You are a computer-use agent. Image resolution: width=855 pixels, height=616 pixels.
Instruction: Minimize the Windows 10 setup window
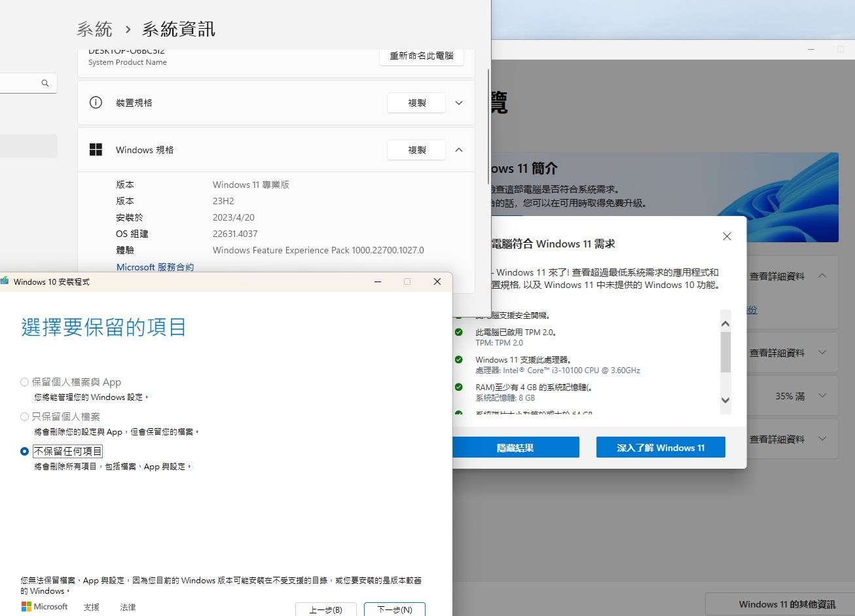coord(378,281)
